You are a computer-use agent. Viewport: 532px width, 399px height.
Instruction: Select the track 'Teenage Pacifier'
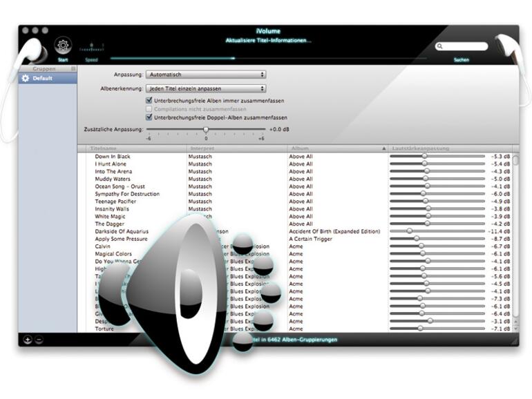pos(115,202)
